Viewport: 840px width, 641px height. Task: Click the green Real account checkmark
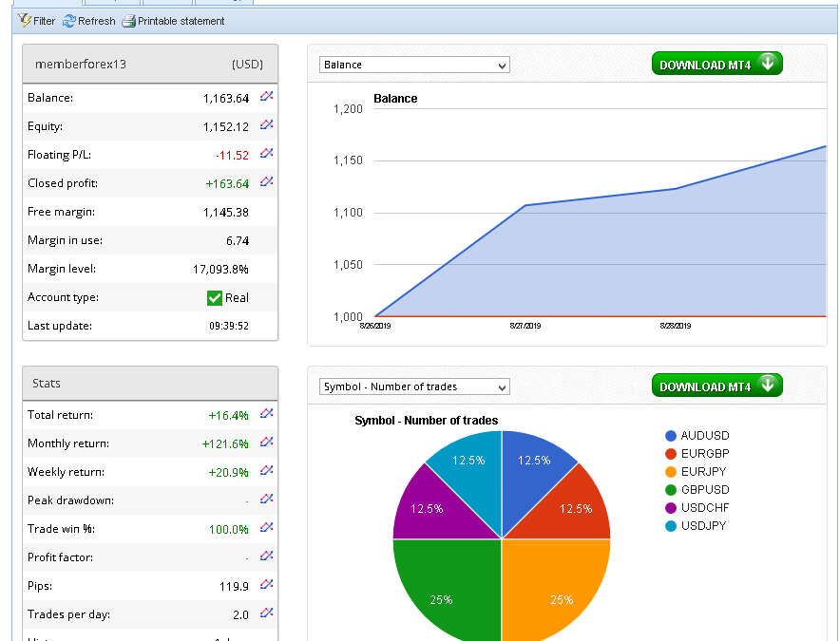pos(215,298)
